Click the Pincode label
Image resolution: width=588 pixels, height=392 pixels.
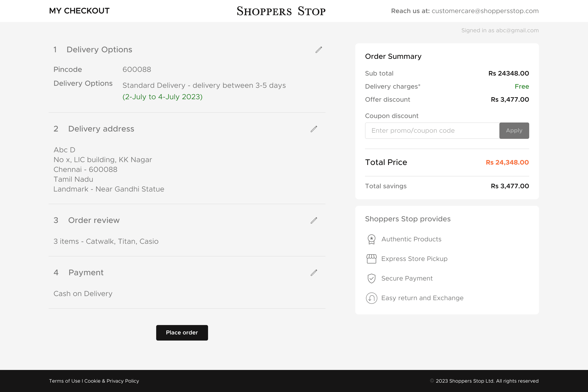pyautogui.click(x=68, y=69)
